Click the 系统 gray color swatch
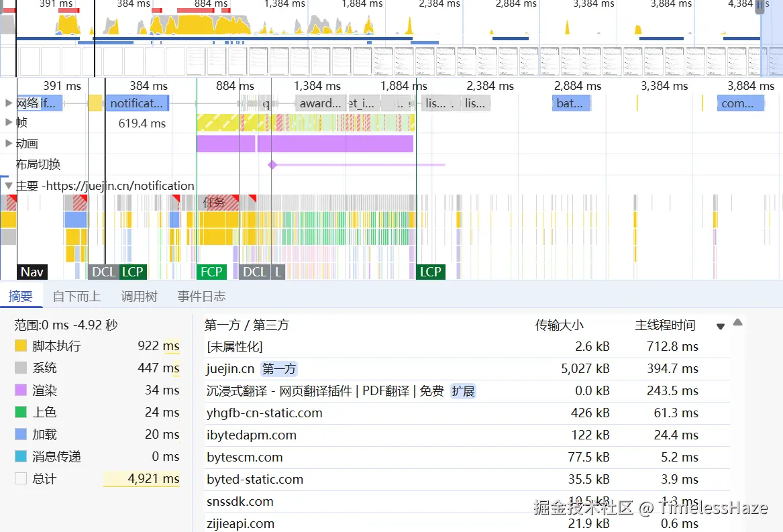Screen dimensions: 783x532 21,368
